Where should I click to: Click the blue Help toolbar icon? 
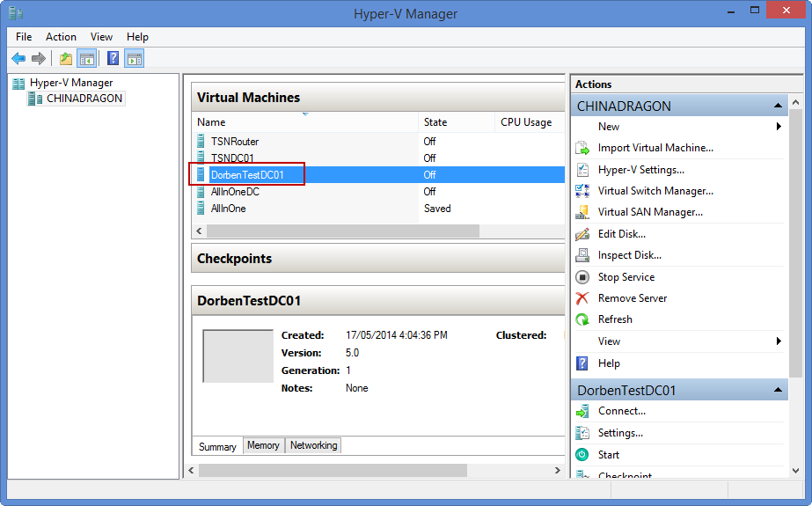pos(113,59)
